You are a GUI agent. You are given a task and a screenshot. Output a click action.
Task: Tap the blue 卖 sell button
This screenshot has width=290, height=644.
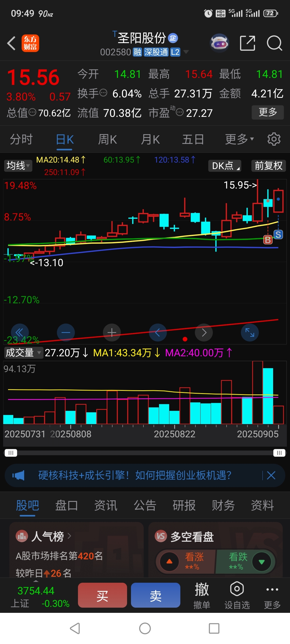tap(156, 595)
